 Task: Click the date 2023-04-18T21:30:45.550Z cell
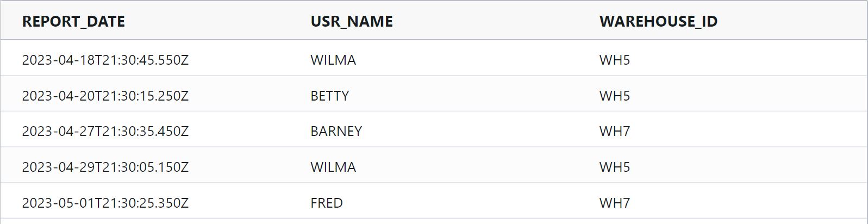(105, 60)
